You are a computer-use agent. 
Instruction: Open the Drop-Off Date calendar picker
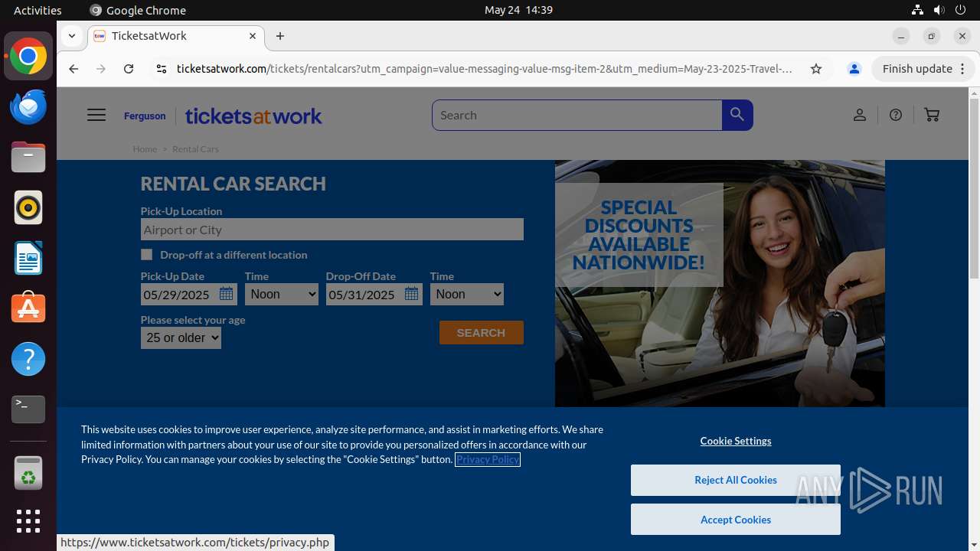[411, 294]
